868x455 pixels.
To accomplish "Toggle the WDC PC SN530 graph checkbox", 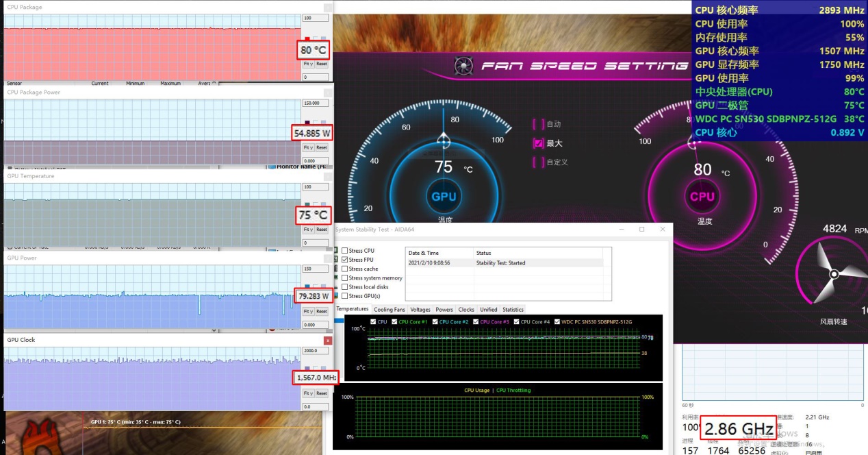I will point(557,321).
